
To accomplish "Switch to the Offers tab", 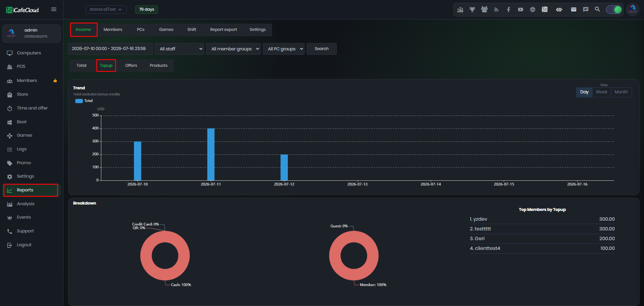I will coord(131,65).
